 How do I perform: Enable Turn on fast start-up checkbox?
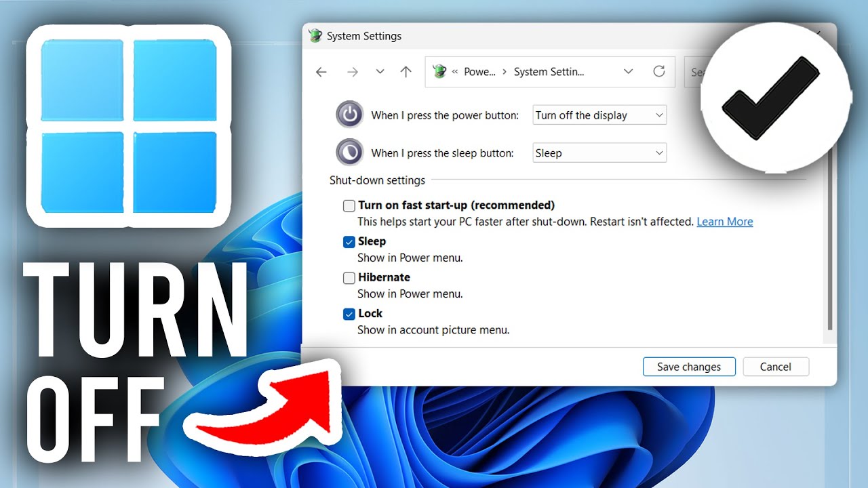click(349, 205)
